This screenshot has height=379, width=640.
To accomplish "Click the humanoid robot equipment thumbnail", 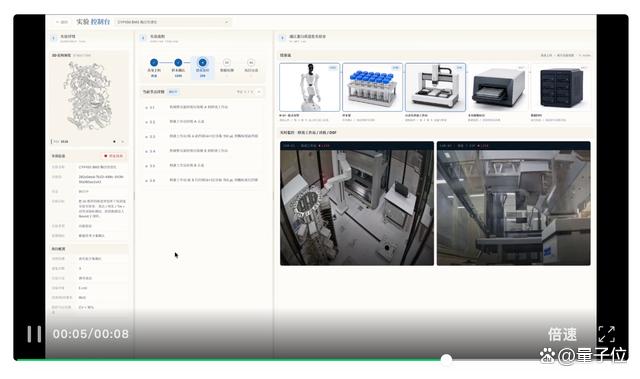I will [x=309, y=87].
